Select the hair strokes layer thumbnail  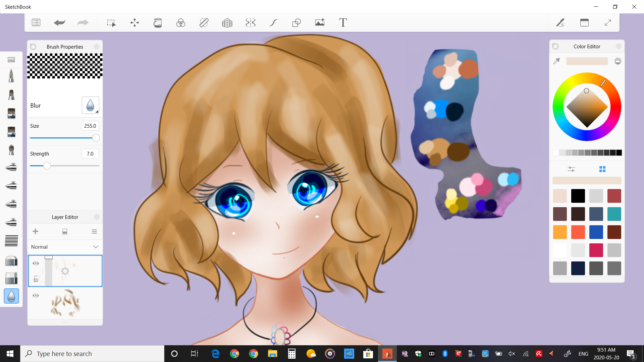(65, 303)
